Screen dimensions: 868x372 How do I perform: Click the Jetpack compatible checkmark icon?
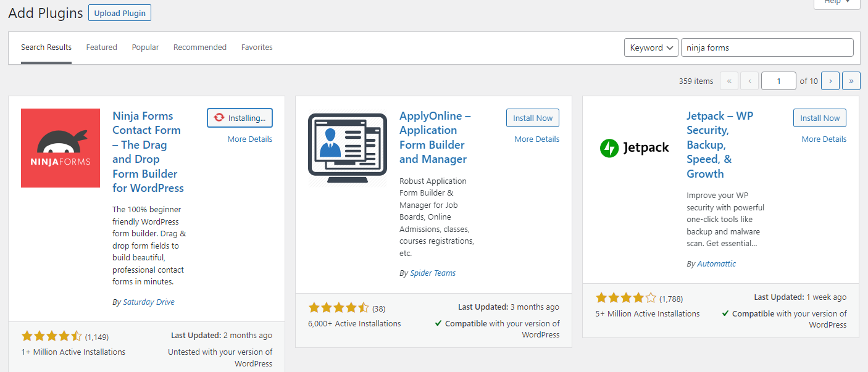tap(725, 313)
